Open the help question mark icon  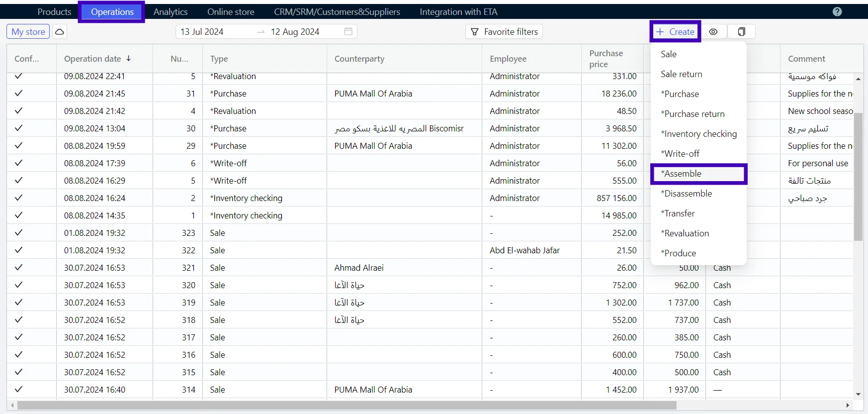point(837,11)
